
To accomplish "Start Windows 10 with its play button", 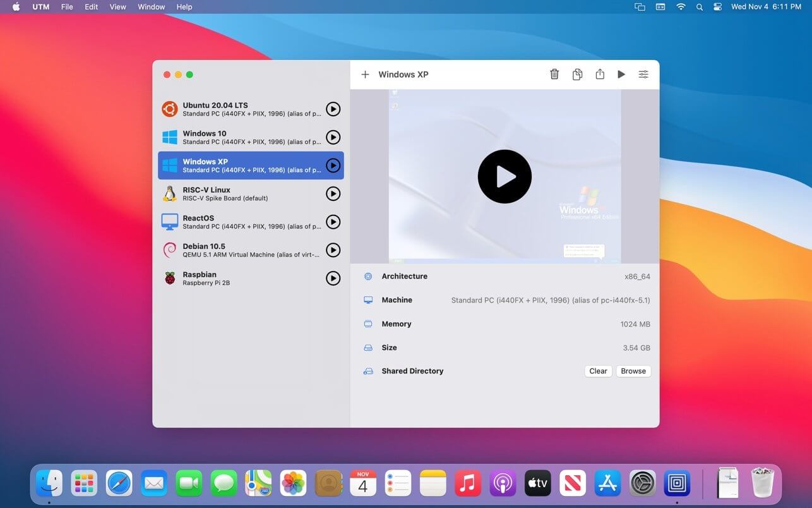I will point(333,137).
